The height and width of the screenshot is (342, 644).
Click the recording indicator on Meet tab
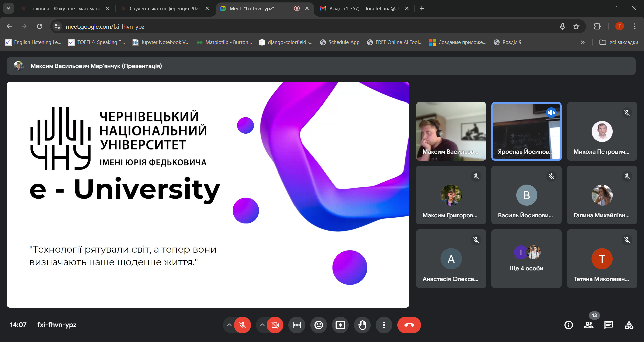pos(297,9)
